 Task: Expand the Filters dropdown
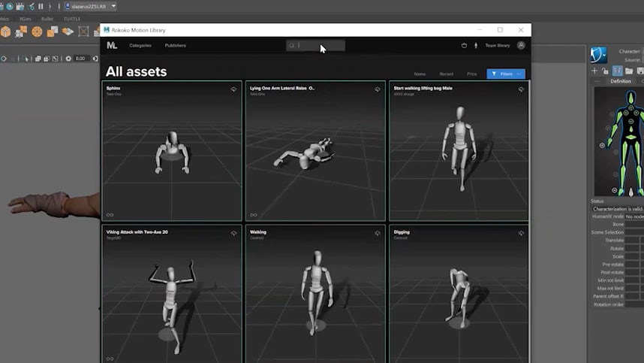click(505, 74)
